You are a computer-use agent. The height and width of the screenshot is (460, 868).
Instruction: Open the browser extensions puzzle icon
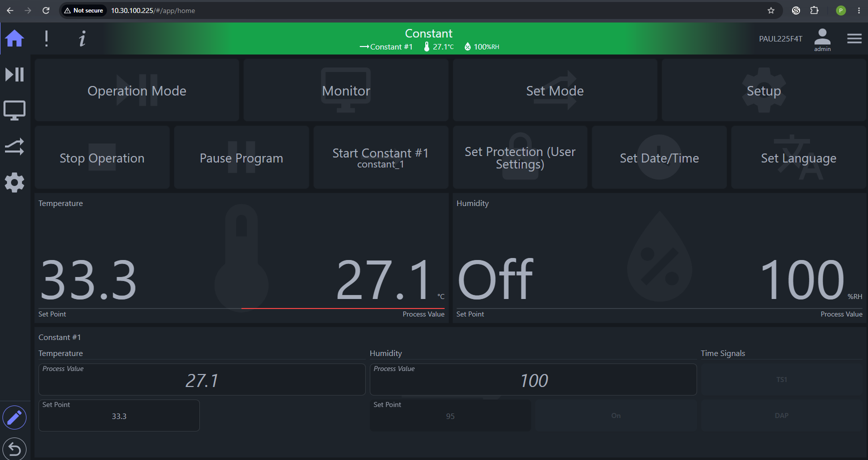(x=815, y=10)
